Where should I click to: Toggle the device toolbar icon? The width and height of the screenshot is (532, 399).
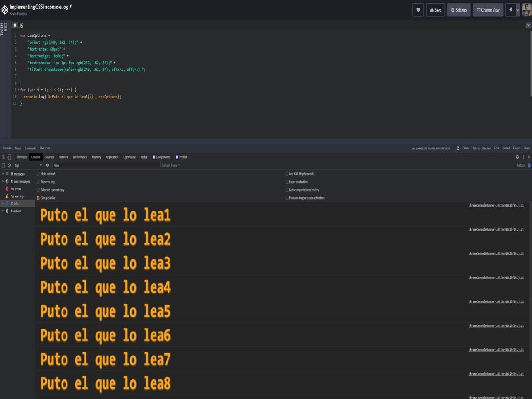point(9,157)
